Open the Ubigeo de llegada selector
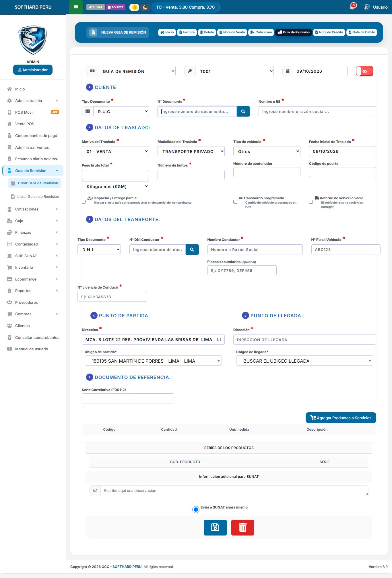The image size is (392, 578). click(305, 361)
